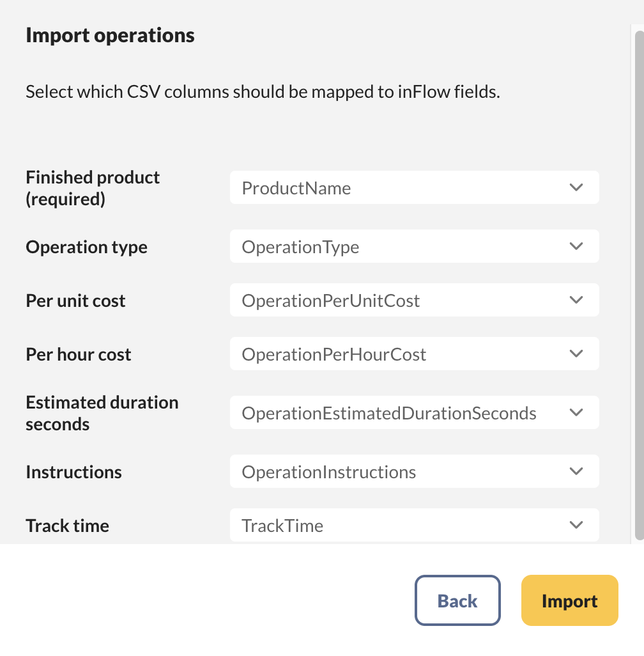Screen dimensions: 644x656
Task: Click the Back button
Action: [457, 600]
